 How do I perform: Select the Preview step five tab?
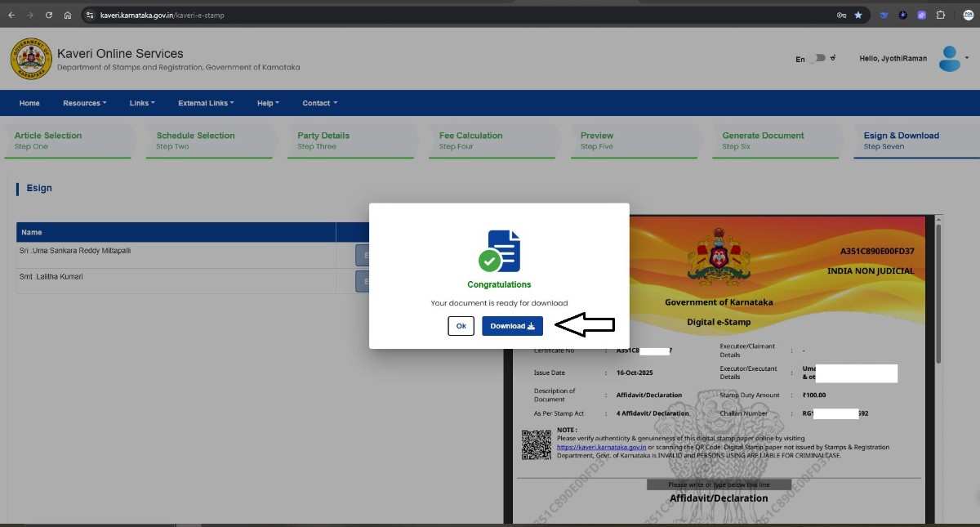coord(597,140)
